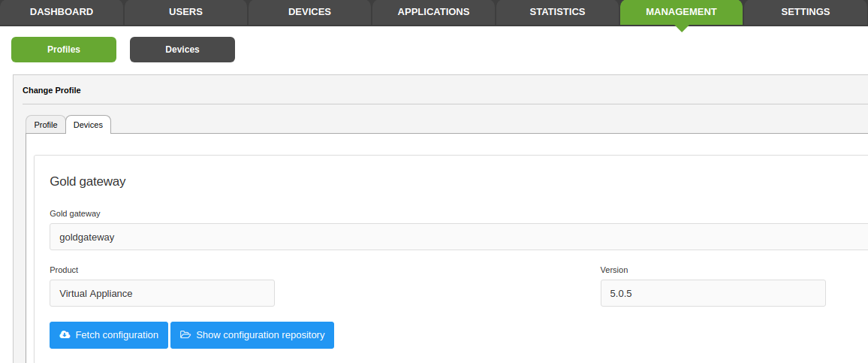
Task: Select the green Management navigation tab
Action: [681, 12]
